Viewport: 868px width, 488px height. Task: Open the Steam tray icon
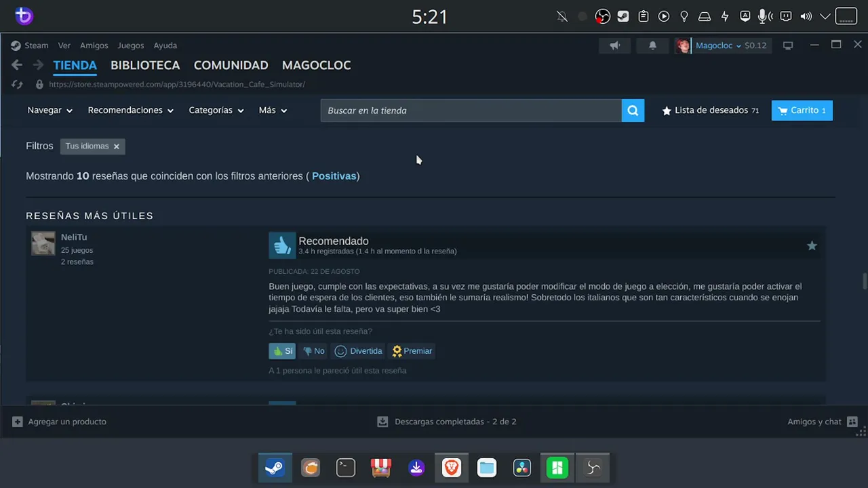click(623, 16)
